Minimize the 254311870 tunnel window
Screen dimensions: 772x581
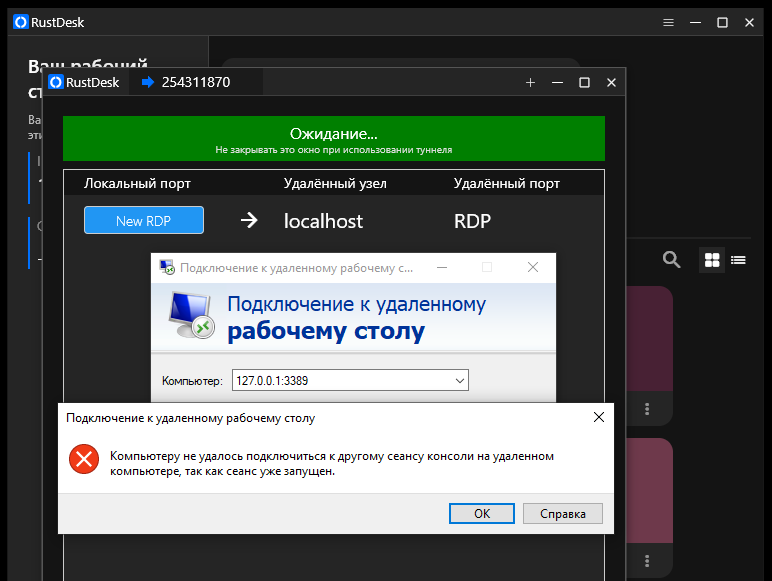(x=557, y=83)
